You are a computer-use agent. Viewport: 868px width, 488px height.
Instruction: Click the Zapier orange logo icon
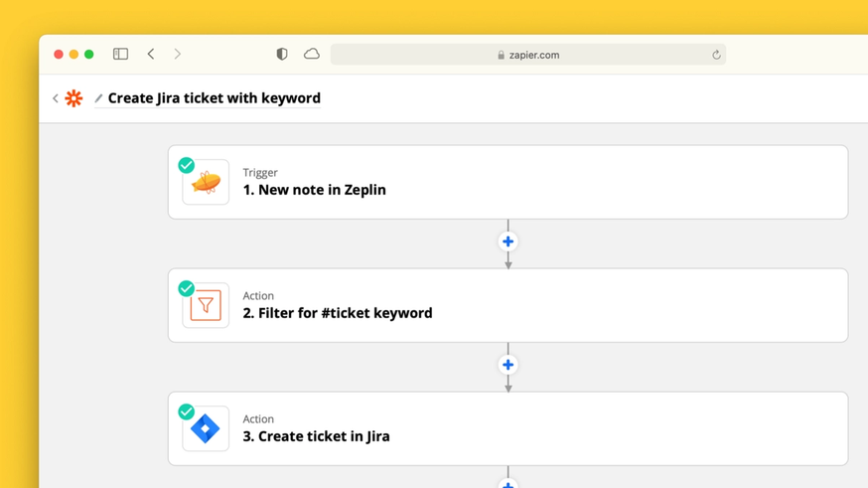74,98
